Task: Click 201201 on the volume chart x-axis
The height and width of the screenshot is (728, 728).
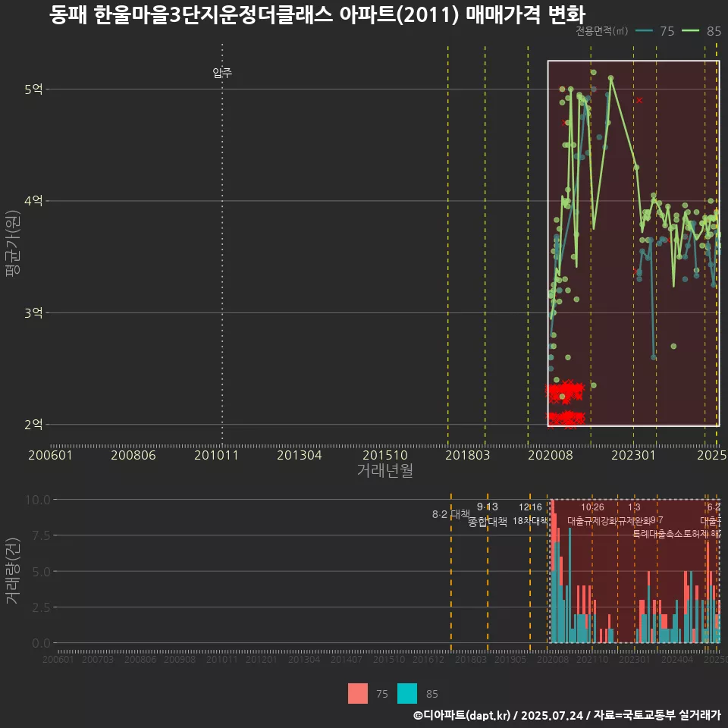Action: point(262,659)
